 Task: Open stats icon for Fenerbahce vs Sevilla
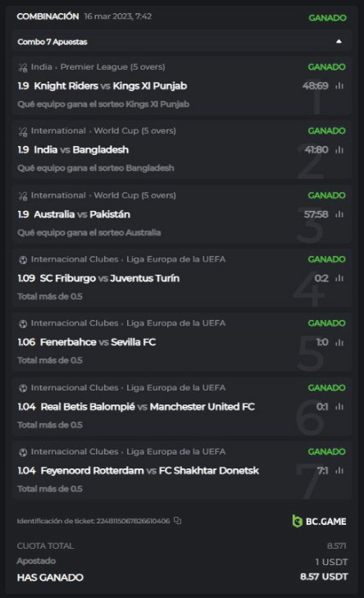tap(339, 343)
